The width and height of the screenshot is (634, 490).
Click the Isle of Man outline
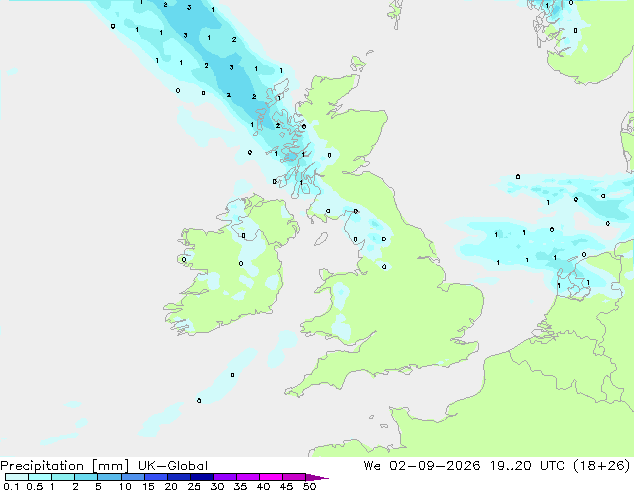pyautogui.click(x=321, y=239)
